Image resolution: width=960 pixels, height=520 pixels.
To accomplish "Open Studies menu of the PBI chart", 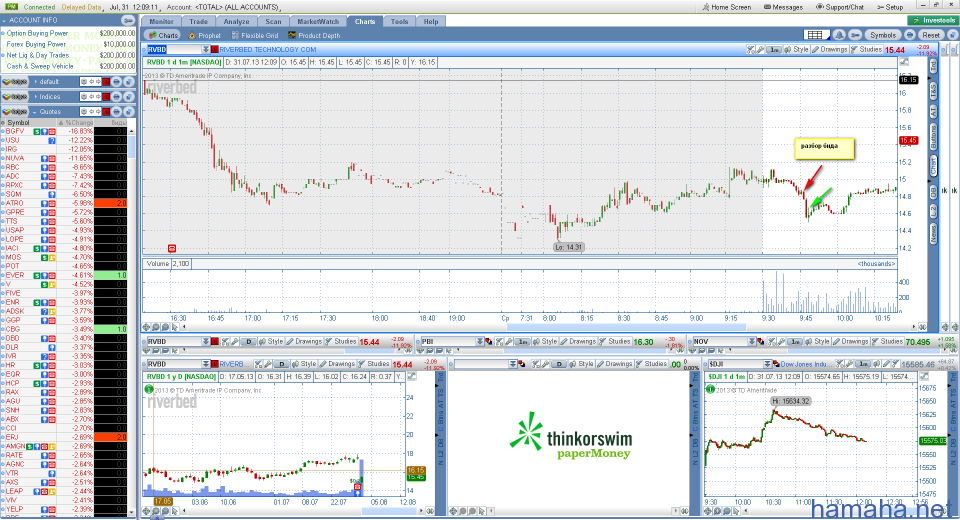I will [613, 342].
